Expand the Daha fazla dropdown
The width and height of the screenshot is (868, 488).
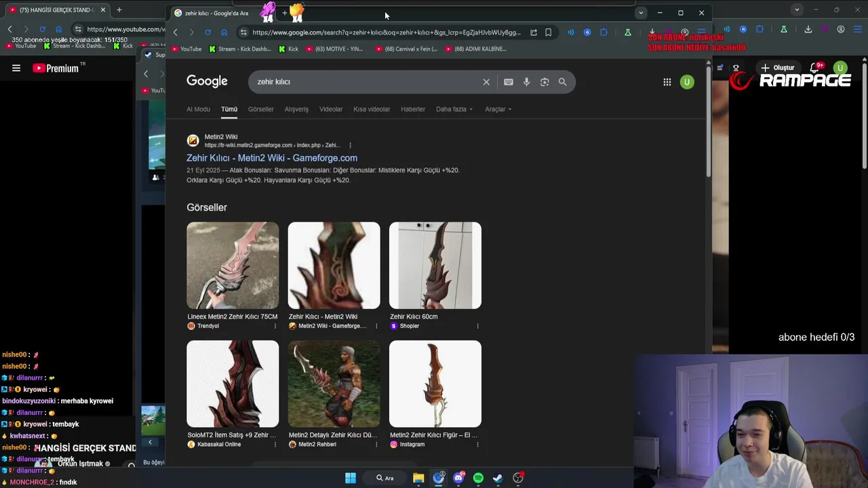[454, 109]
